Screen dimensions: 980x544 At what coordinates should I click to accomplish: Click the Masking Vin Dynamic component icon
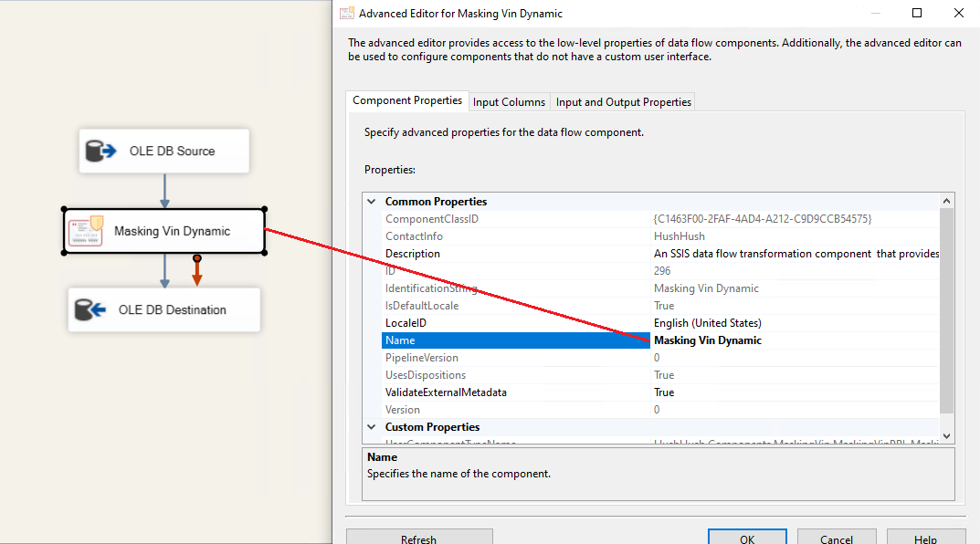click(88, 231)
